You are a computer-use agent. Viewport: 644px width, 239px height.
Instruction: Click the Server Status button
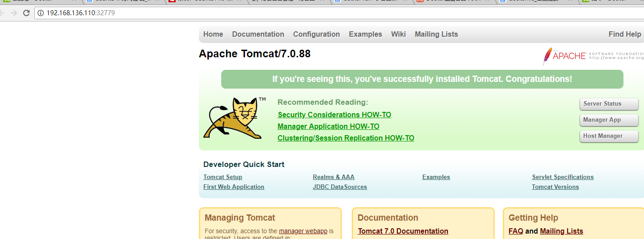coord(609,104)
